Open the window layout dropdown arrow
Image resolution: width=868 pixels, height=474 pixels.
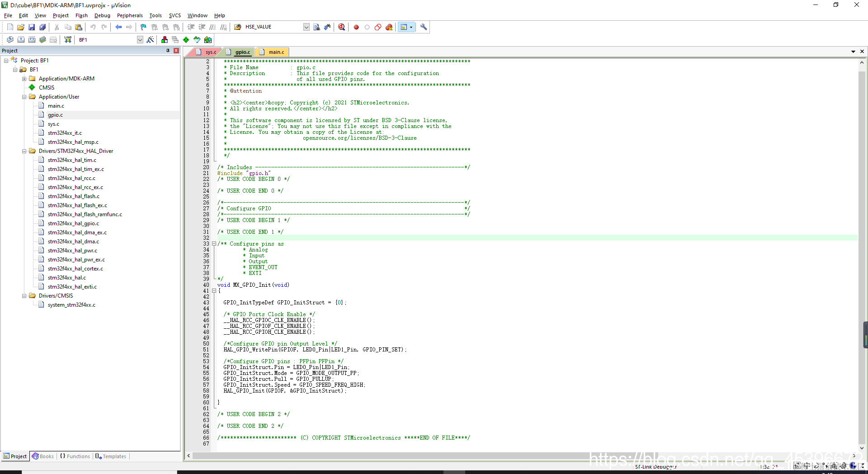click(411, 27)
